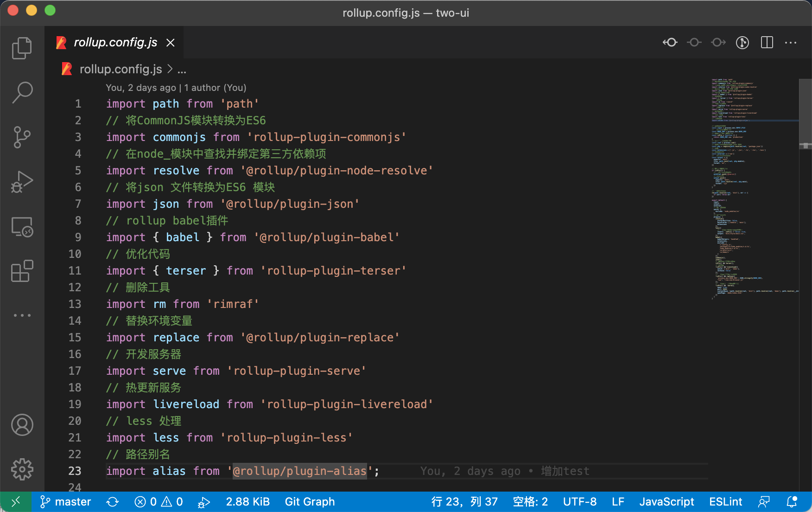Open the Remote Explorer view
The image size is (812, 512).
pyautogui.click(x=22, y=227)
